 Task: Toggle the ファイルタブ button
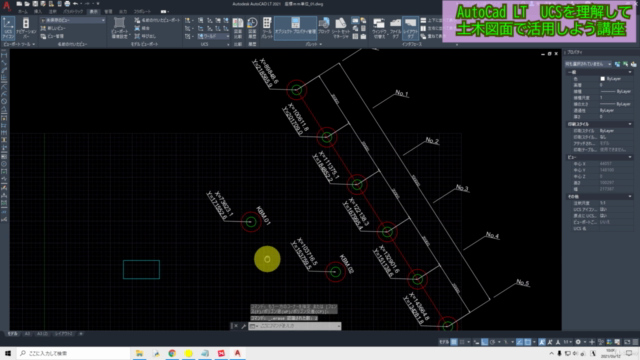pos(395,28)
